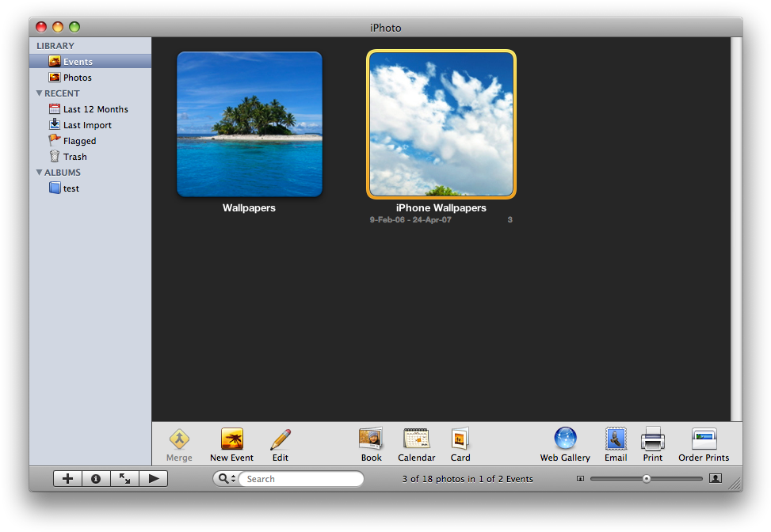The height and width of the screenshot is (532, 771).
Task: Open the Flagged photos list
Action: (x=78, y=140)
